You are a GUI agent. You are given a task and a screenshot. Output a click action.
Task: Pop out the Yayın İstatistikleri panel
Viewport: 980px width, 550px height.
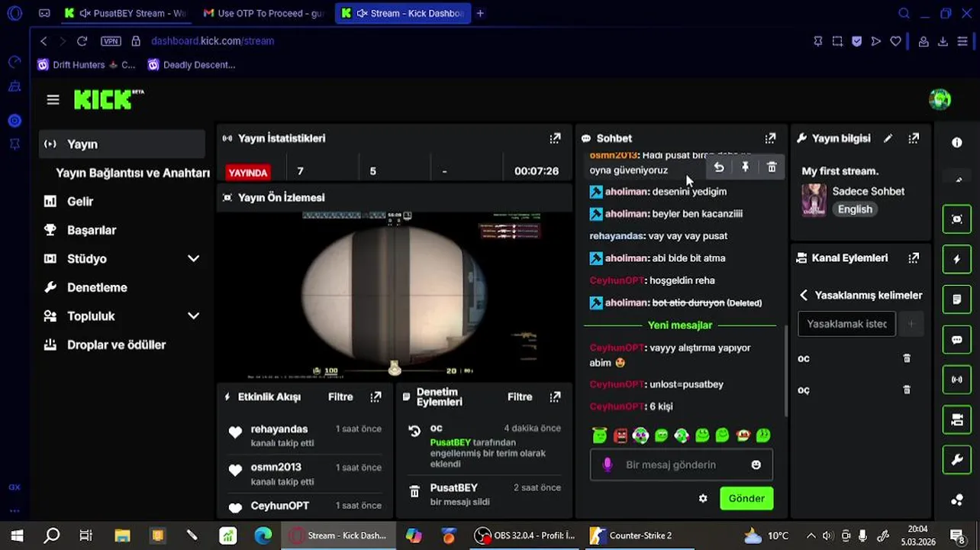tap(555, 138)
